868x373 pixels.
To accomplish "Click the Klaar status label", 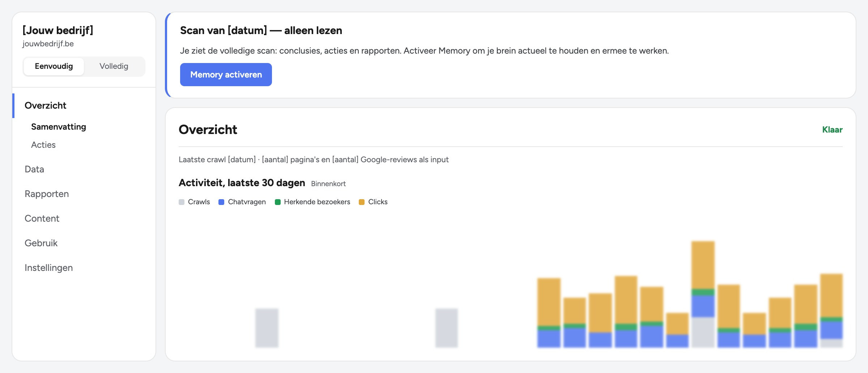I will 832,130.
